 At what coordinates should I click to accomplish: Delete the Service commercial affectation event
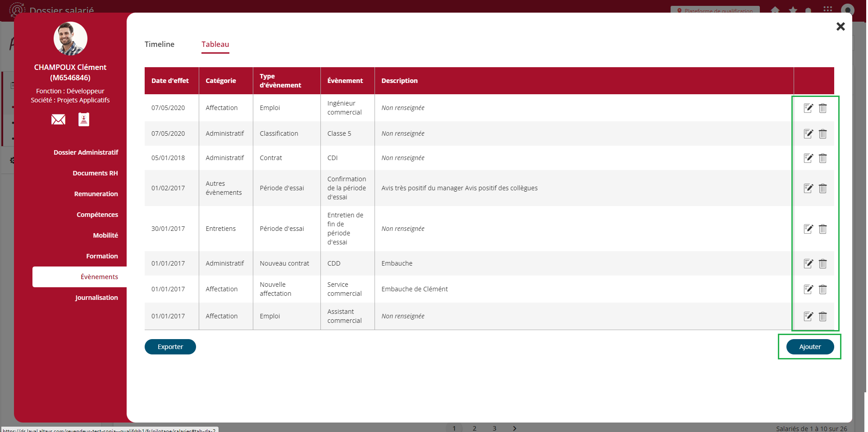[x=822, y=290]
